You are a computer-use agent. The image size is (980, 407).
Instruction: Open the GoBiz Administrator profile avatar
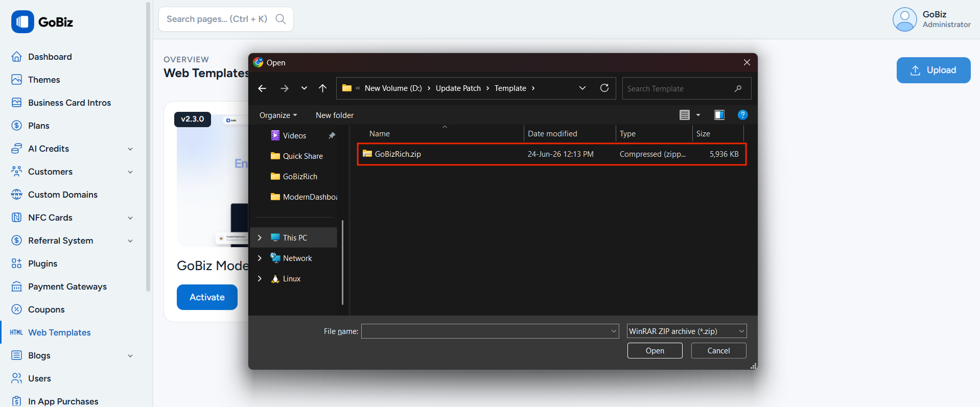pyautogui.click(x=905, y=19)
